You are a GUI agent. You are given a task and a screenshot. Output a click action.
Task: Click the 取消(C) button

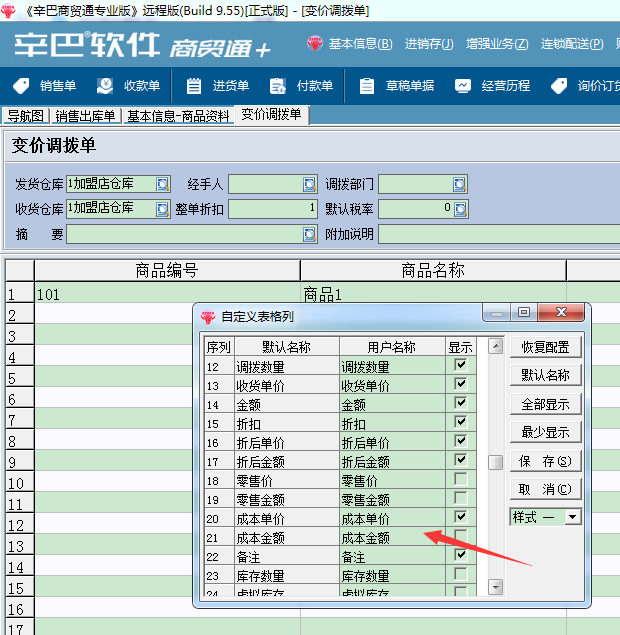tap(545, 489)
